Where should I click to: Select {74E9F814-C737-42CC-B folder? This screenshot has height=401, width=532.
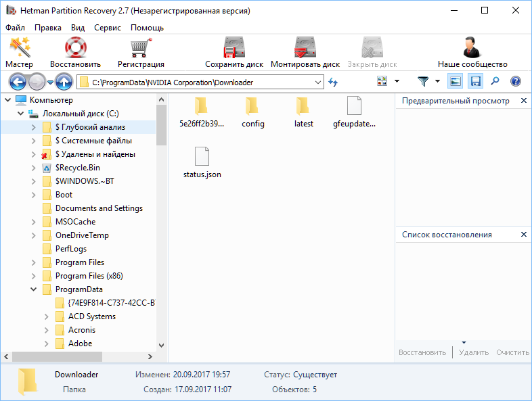[112, 303]
